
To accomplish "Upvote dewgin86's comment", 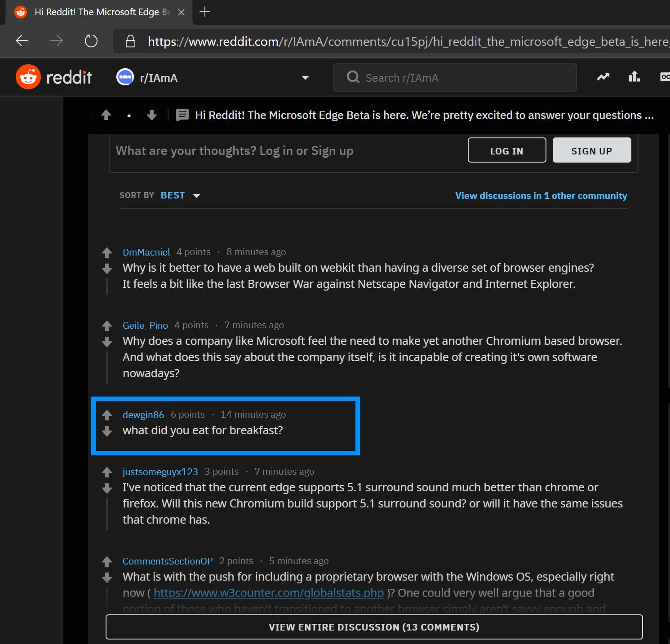I will (x=106, y=415).
